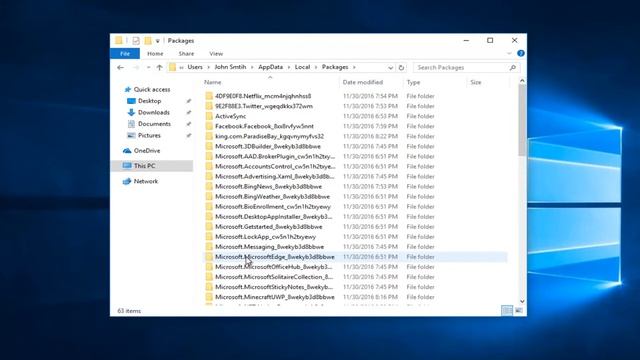Select Desktop in the navigation pane

click(149, 101)
